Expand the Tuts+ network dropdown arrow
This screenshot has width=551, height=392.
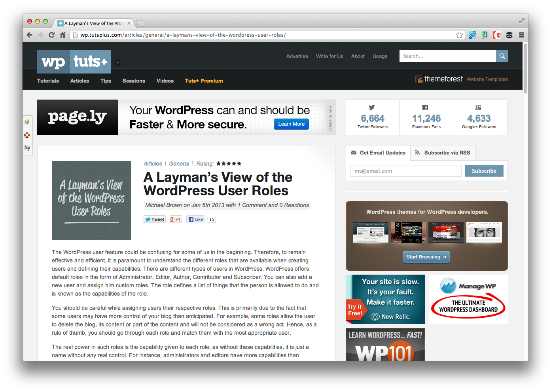tap(117, 62)
